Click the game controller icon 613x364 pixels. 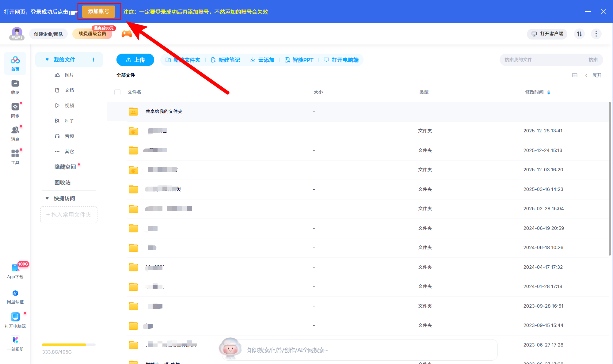pos(127,34)
